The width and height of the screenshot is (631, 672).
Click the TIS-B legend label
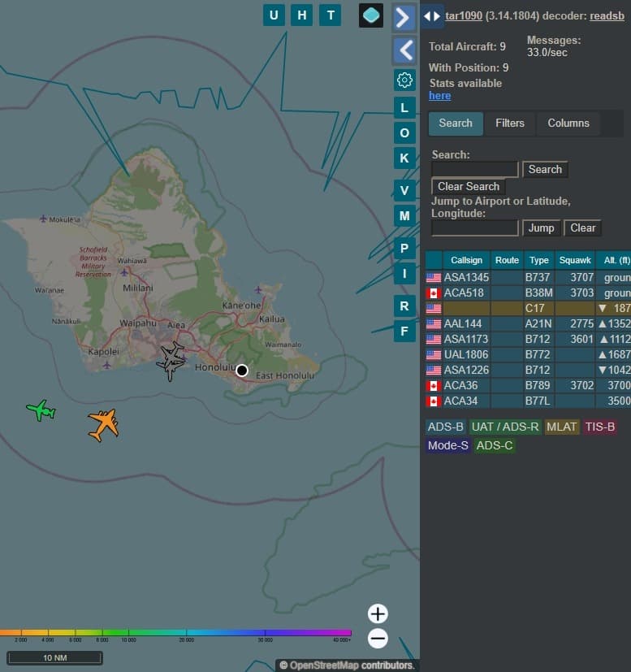point(599,427)
